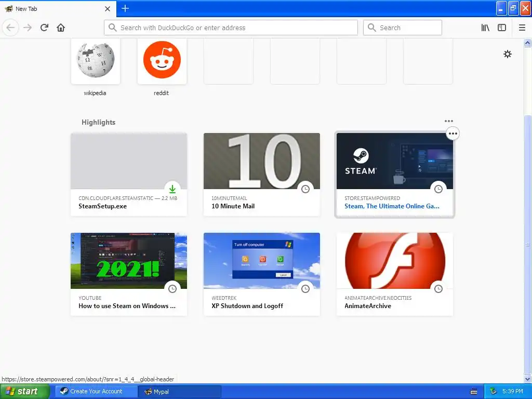Click the Highlights section heading
The width and height of the screenshot is (532, 399).
98,123
